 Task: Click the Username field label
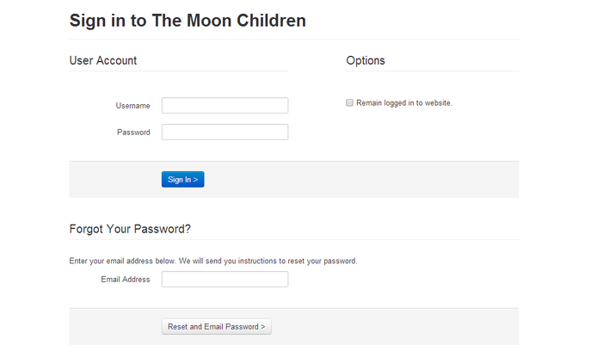132,106
